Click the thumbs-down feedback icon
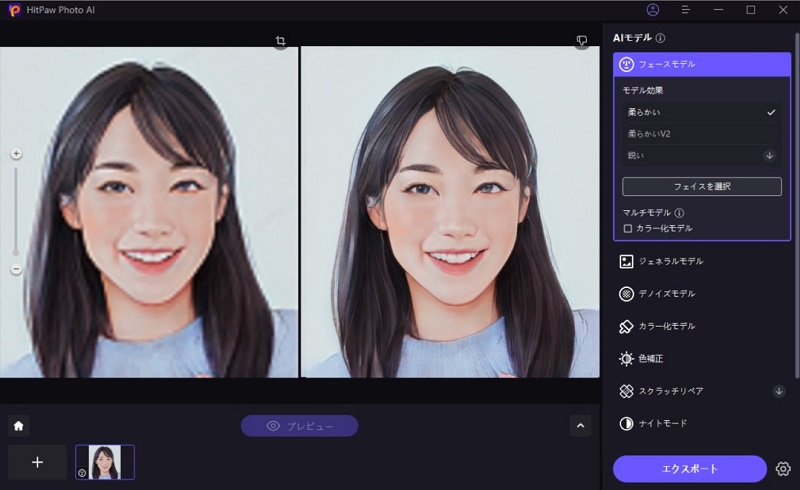800x490 pixels. (582, 41)
